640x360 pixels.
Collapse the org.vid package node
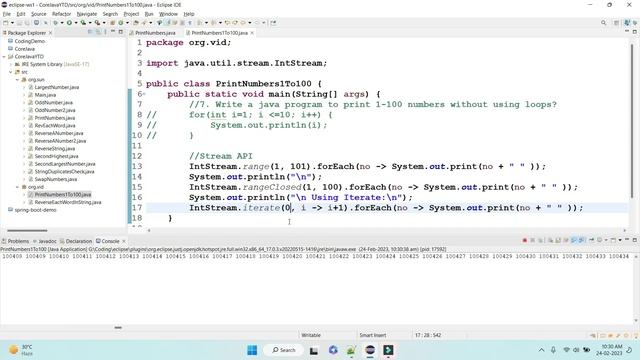pyautogui.click(x=18, y=187)
